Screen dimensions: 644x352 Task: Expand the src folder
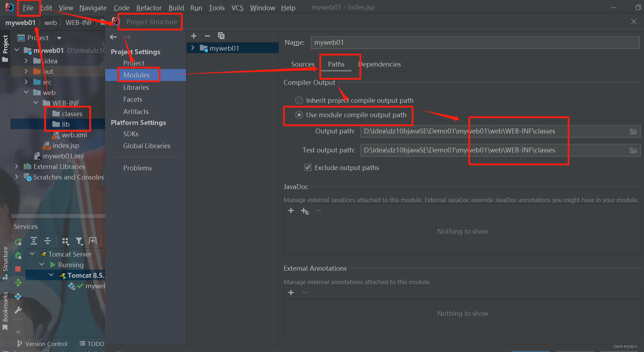pyautogui.click(x=26, y=82)
